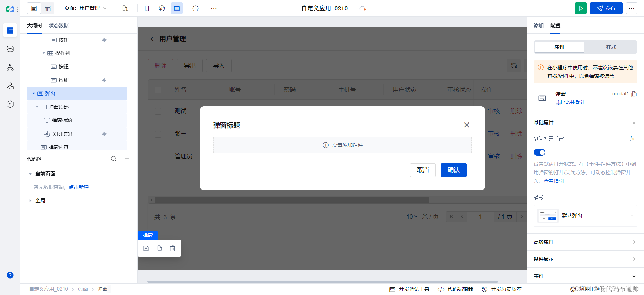Select the 弹窗标题 tree item
The height and width of the screenshot is (295, 644).
click(x=62, y=120)
